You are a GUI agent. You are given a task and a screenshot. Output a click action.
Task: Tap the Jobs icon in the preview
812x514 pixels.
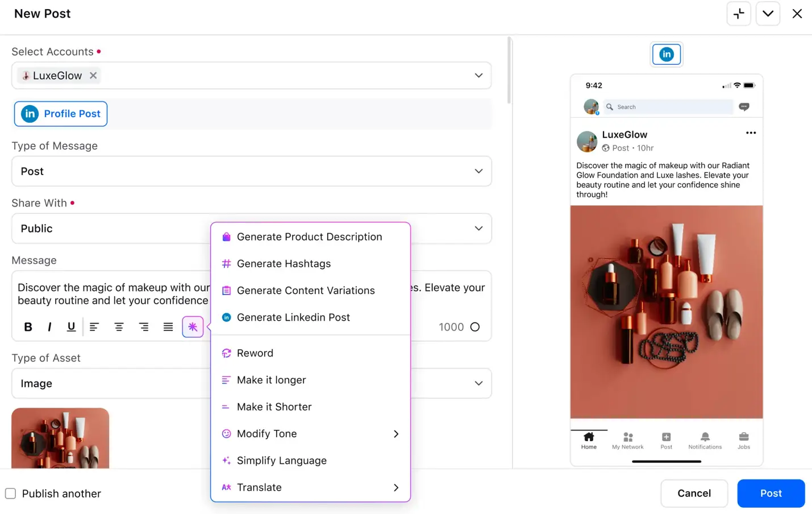[743, 441]
